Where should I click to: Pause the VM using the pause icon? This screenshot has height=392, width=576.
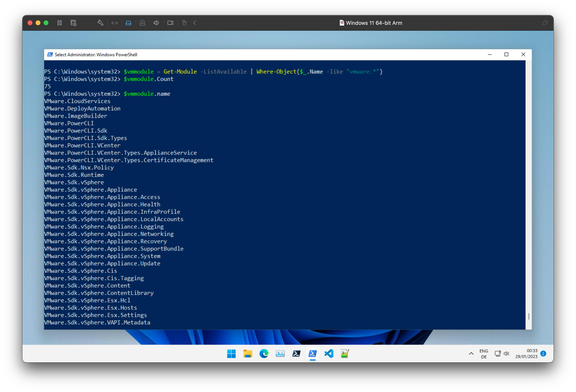coord(59,23)
